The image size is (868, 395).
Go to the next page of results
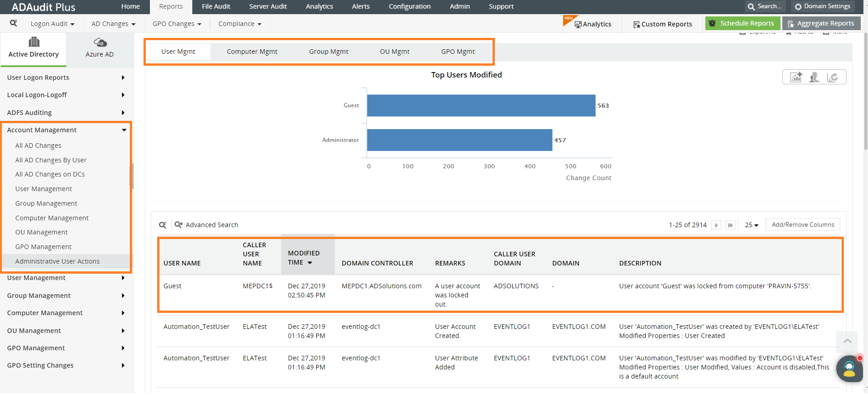tap(716, 225)
